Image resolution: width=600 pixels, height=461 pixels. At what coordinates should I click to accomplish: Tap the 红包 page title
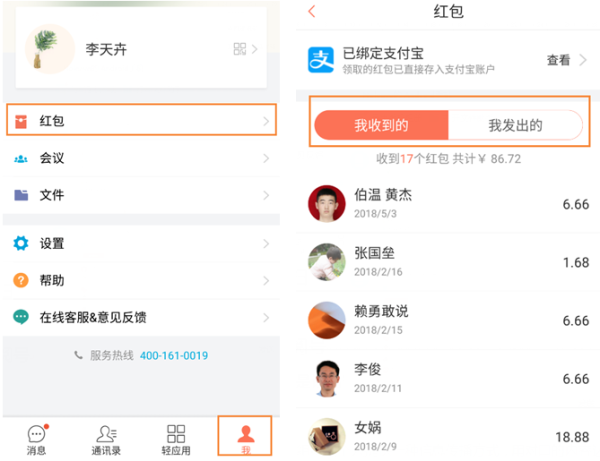pos(448,11)
